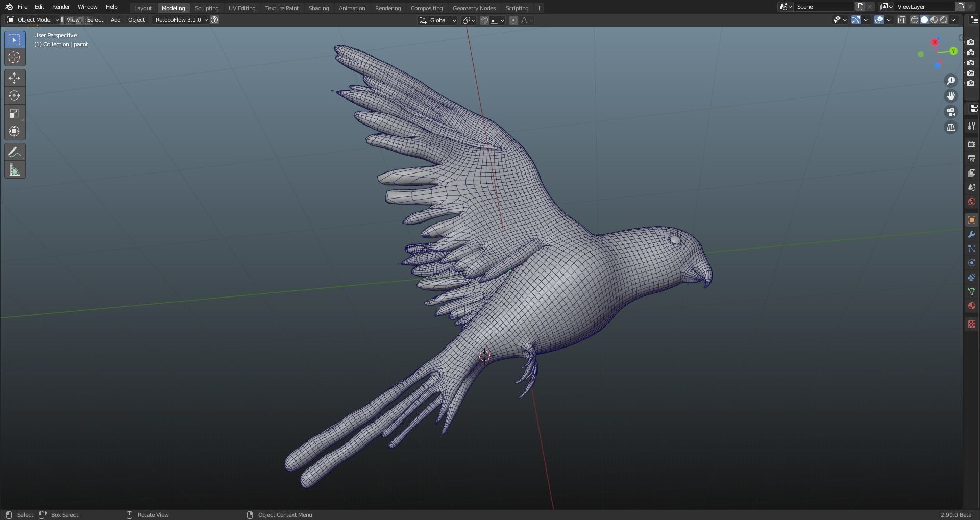Image resolution: width=980 pixels, height=520 pixels.
Task: Toggle the viewport gizmos visibility
Action: tap(856, 20)
